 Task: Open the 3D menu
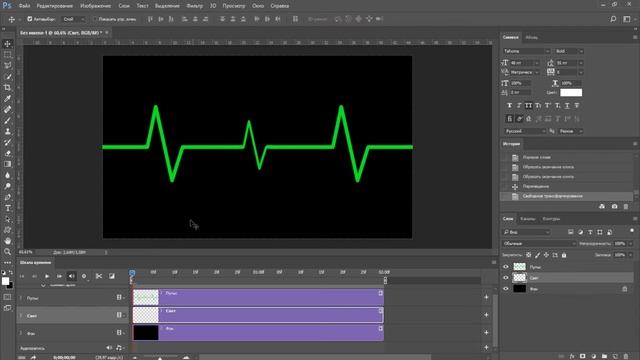click(x=213, y=6)
